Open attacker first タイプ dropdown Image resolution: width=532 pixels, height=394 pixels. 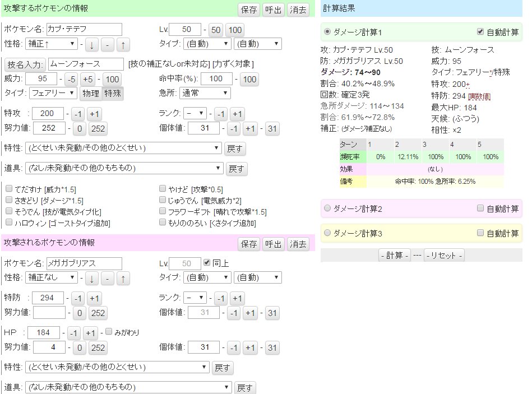point(207,44)
